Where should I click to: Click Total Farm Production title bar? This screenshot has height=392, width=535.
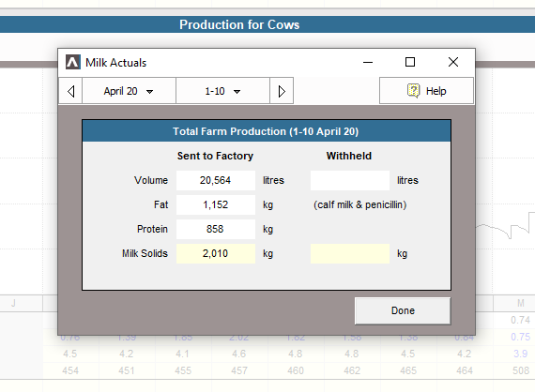point(267,131)
